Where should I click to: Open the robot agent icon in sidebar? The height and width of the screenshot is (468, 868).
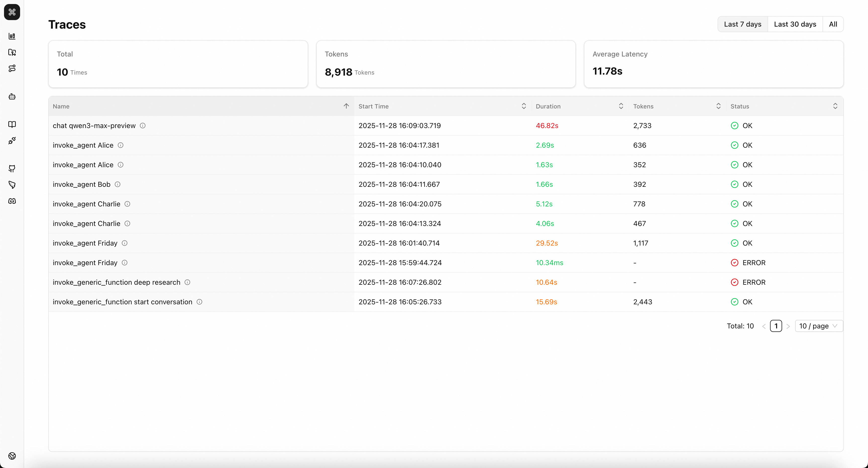12,97
